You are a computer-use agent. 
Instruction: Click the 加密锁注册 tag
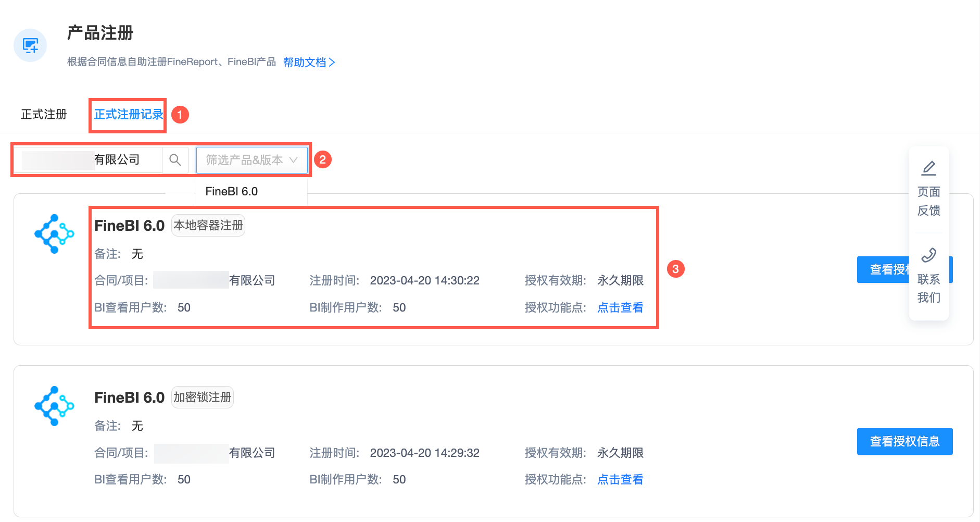click(203, 397)
